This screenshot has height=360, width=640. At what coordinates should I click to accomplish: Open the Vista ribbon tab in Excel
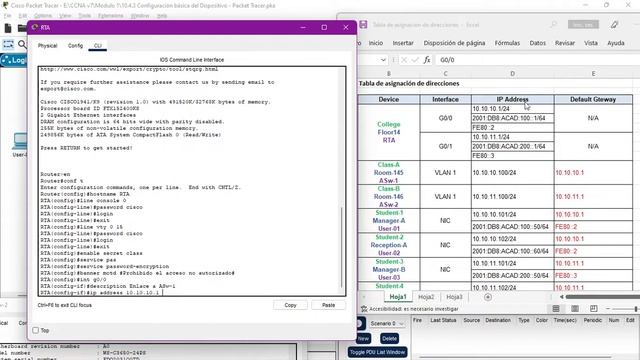coord(591,43)
